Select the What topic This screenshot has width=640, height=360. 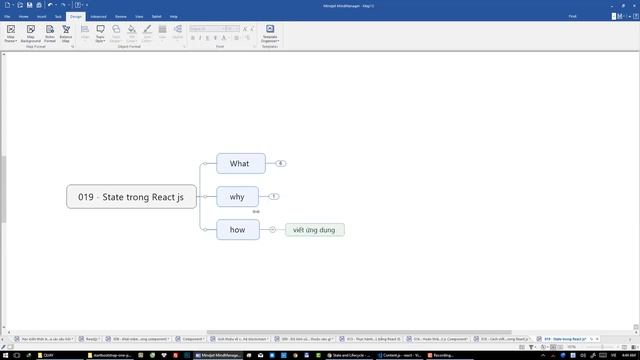point(241,163)
